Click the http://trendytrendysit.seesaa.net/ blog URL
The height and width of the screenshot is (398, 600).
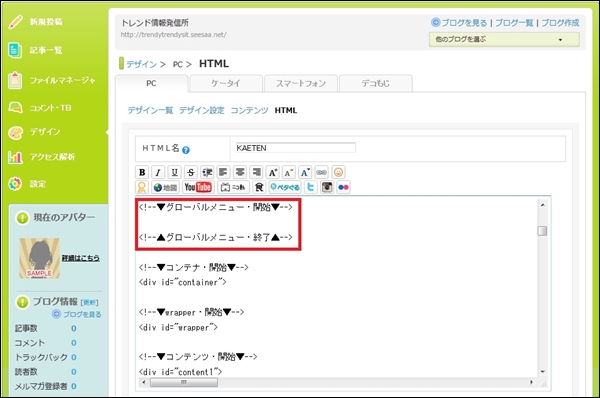pos(174,35)
